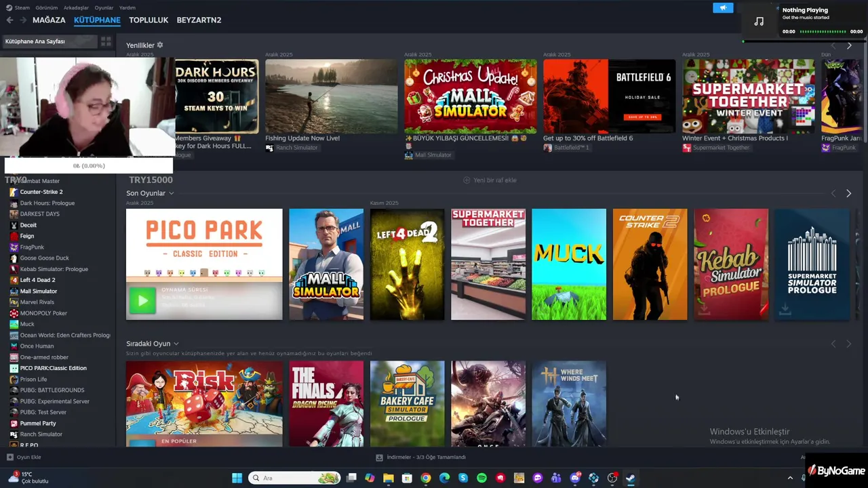Image resolution: width=868 pixels, height=488 pixels.
Task: Click the music note icon in player overlay
Action: coord(759,22)
